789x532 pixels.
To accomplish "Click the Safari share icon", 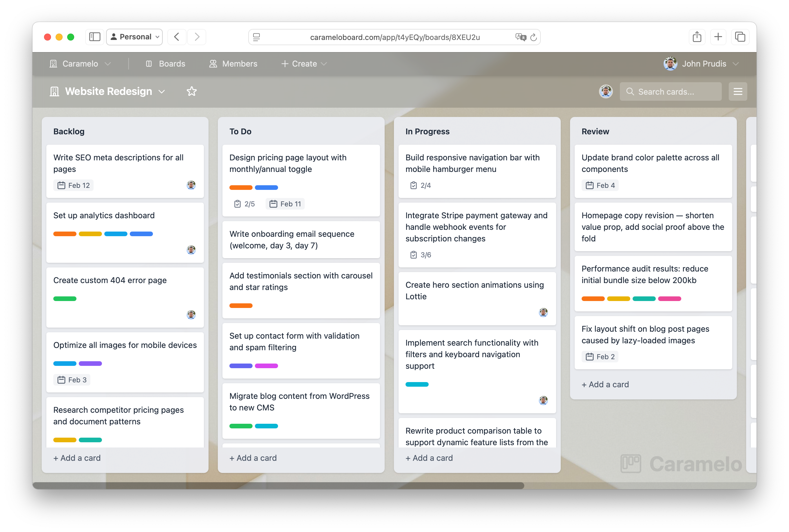I will click(697, 37).
